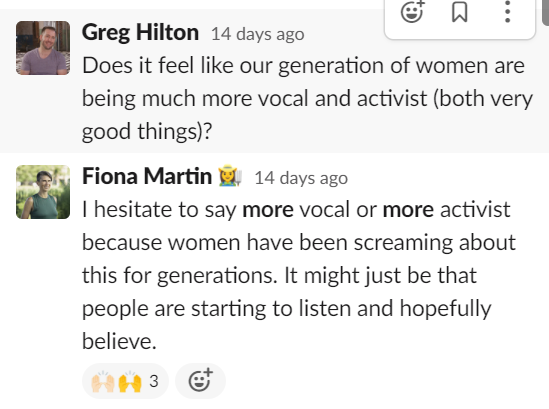The height and width of the screenshot is (409, 549).
Task: Click Fiona Martin's name link
Action: (x=147, y=176)
